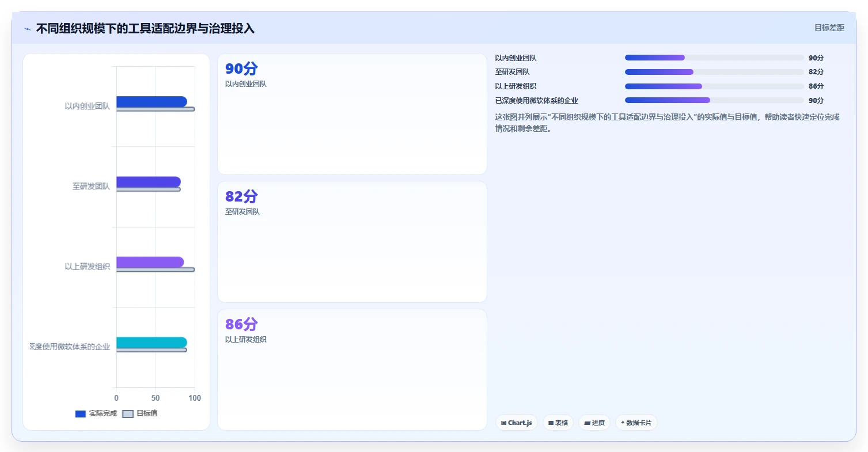This screenshot has width=868, height=452.
Task: Click the purple bar for 以上研发组织 in chart
Action: click(150, 262)
